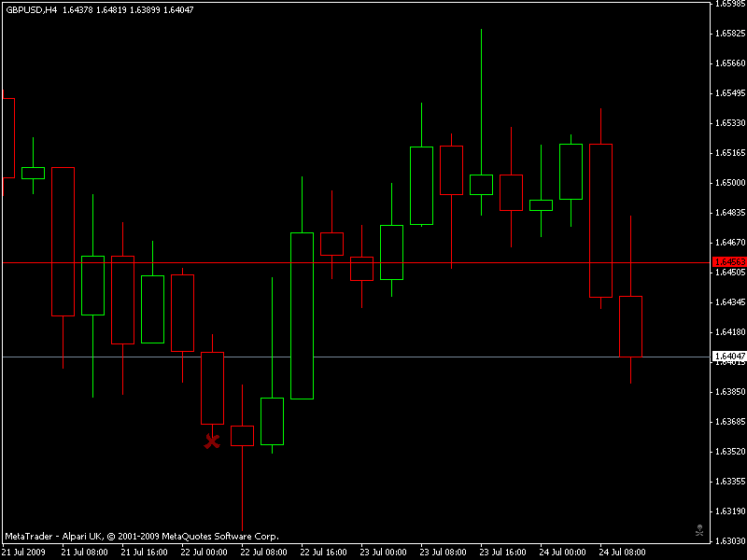Click the 1.63355 price scale label
Screen dimensions: 747x560
click(730, 482)
